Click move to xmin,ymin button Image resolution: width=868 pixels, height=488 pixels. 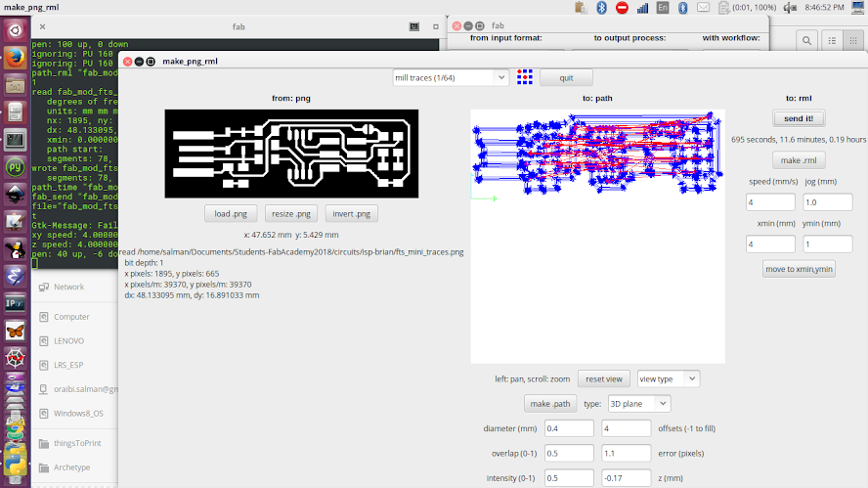point(799,269)
